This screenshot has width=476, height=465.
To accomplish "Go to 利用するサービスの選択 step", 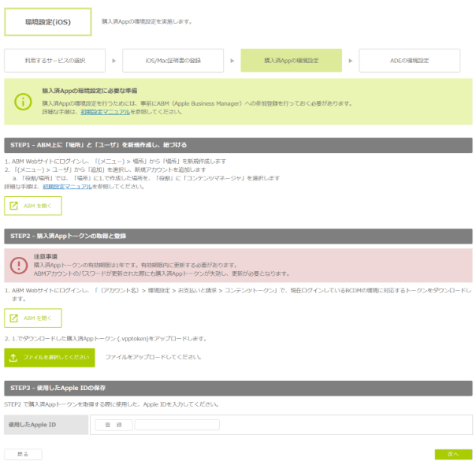I will (55, 60).
